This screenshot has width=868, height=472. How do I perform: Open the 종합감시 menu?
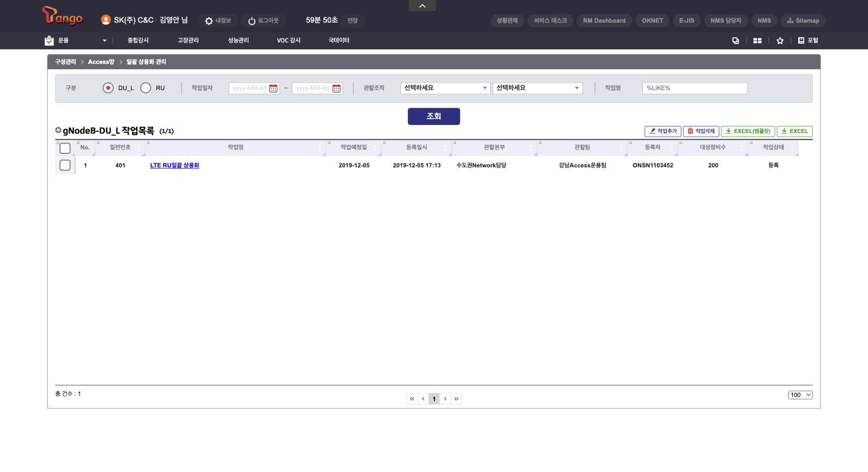click(138, 41)
